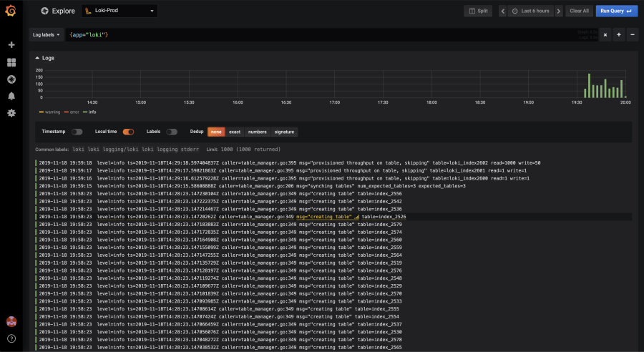Open the Alerting bell icon
This screenshot has width=644, height=352.
11,96
